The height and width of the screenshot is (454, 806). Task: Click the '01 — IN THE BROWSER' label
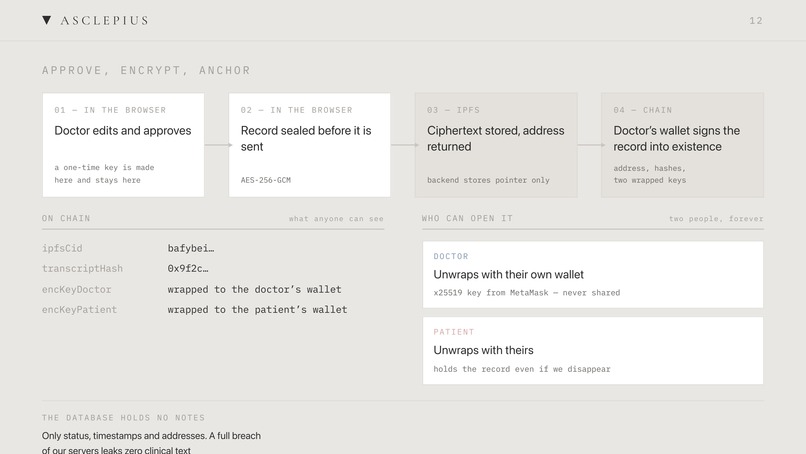click(x=110, y=110)
